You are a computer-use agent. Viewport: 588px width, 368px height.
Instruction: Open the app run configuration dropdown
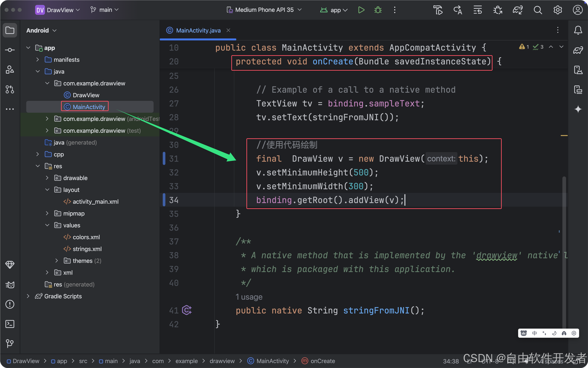tap(334, 10)
